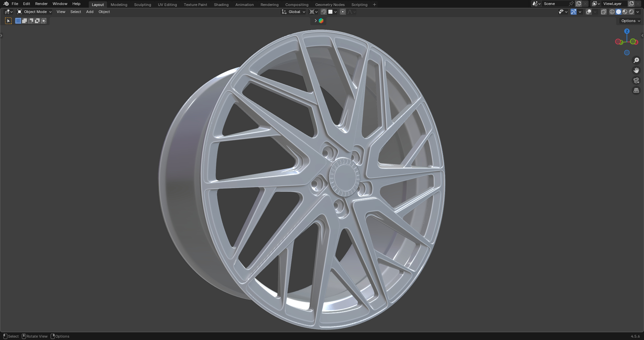The width and height of the screenshot is (644, 340).
Task: Open the viewport Object menu
Action: tap(104, 12)
